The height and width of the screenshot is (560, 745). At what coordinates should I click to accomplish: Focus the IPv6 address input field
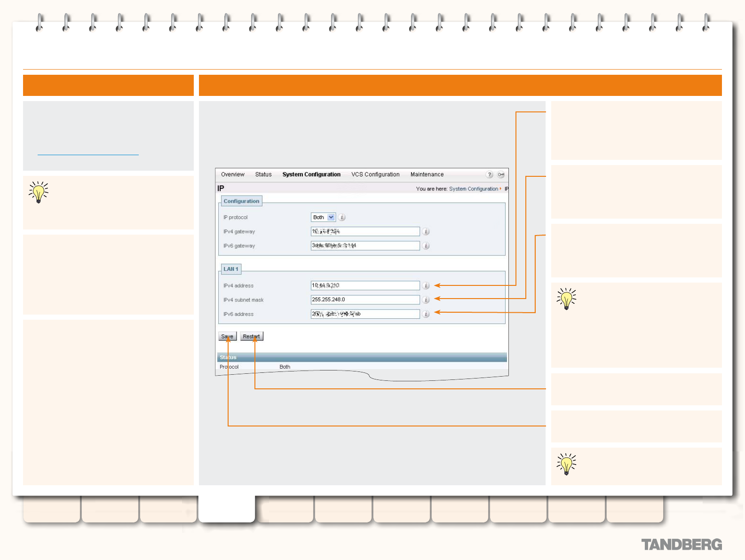coord(365,314)
